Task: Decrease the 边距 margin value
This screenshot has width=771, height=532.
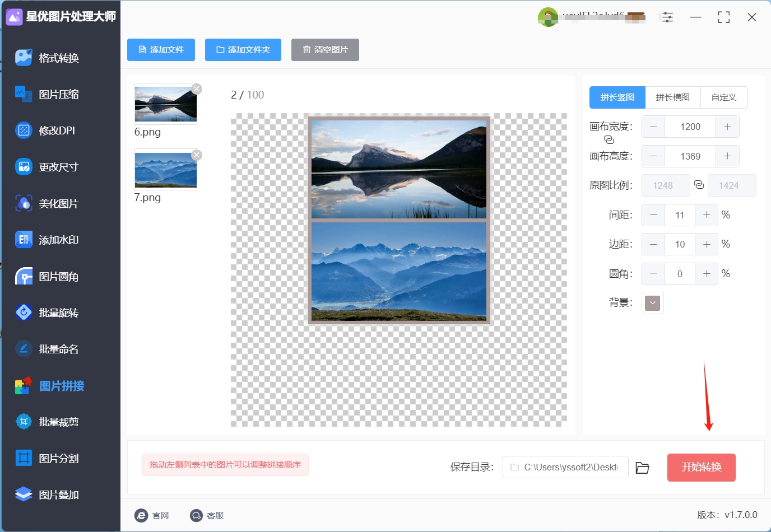Action: point(653,244)
